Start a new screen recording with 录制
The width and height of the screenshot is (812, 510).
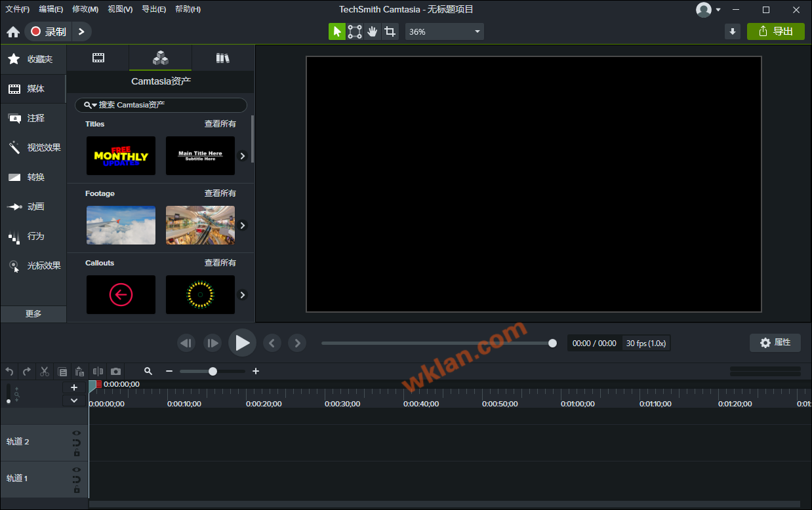coord(49,31)
